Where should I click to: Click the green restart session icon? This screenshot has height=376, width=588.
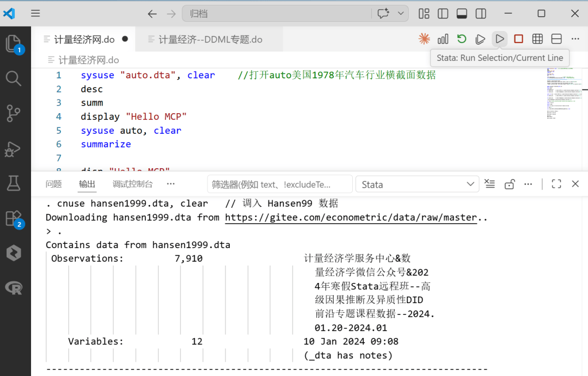pyautogui.click(x=462, y=39)
